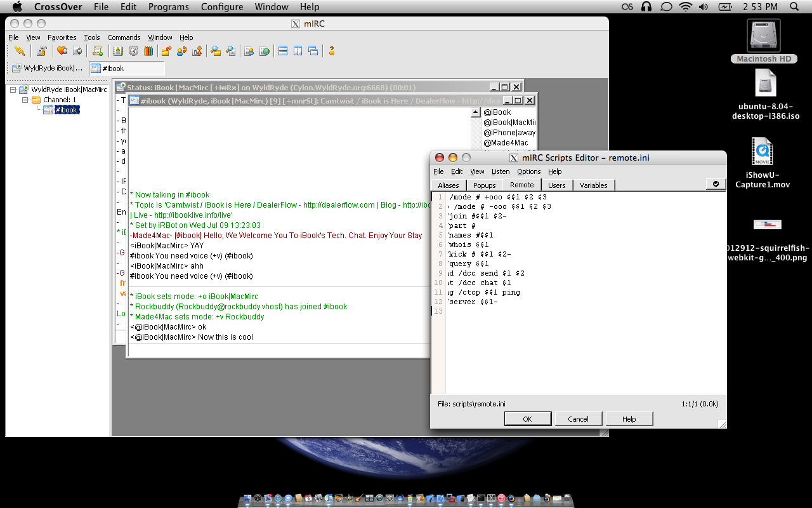This screenshot has width=812, height=508.
Task: Open mIRC Options via hammer icon
Action: point(41,51)
